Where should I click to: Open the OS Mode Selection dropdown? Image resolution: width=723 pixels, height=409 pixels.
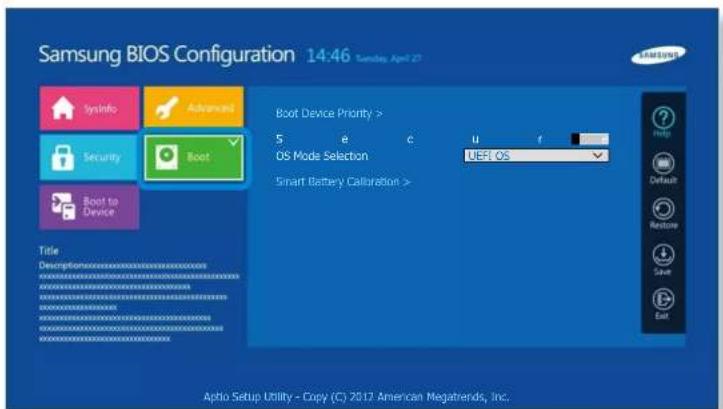coord(536,156)
